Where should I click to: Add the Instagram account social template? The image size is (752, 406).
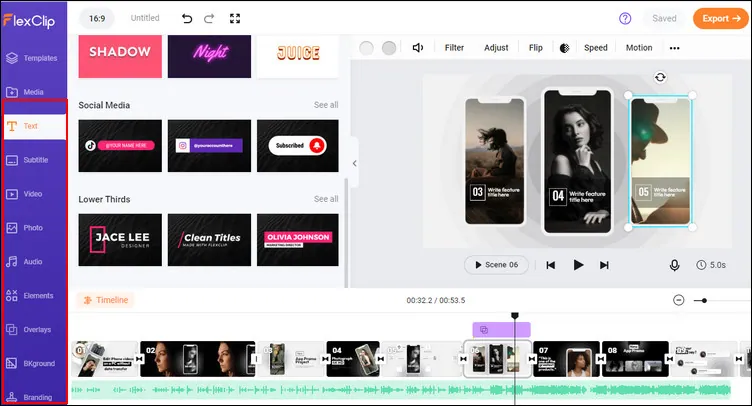coord(209,146)
